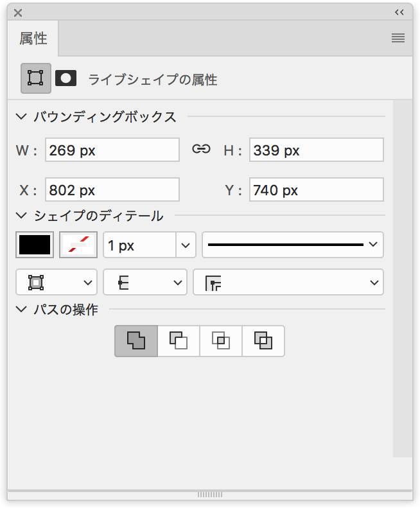Switch to the Masks properties icon

(x=66, y=78)
